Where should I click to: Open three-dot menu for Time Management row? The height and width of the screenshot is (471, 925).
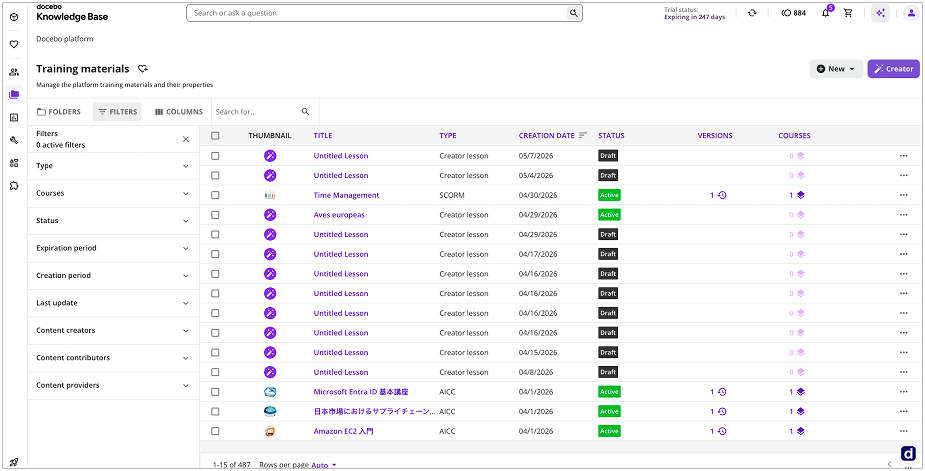[x=904, y=195]
